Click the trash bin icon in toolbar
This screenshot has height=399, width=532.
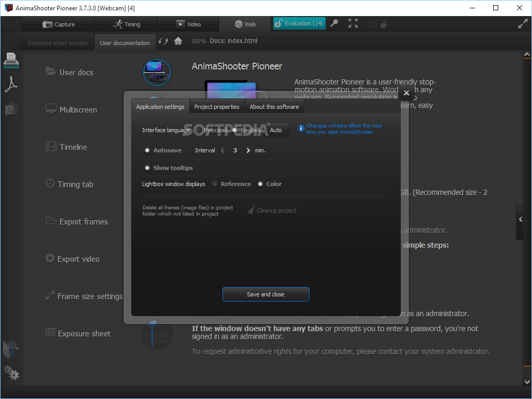(383, 24)
